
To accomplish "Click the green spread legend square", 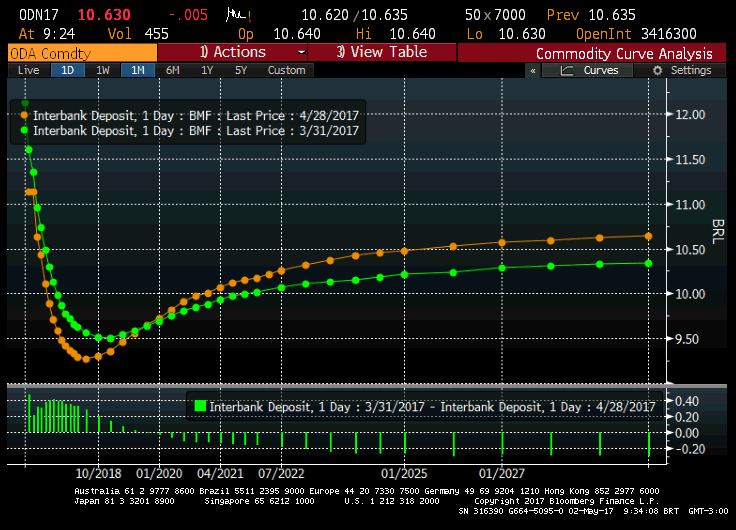I will tap(200, 406).
